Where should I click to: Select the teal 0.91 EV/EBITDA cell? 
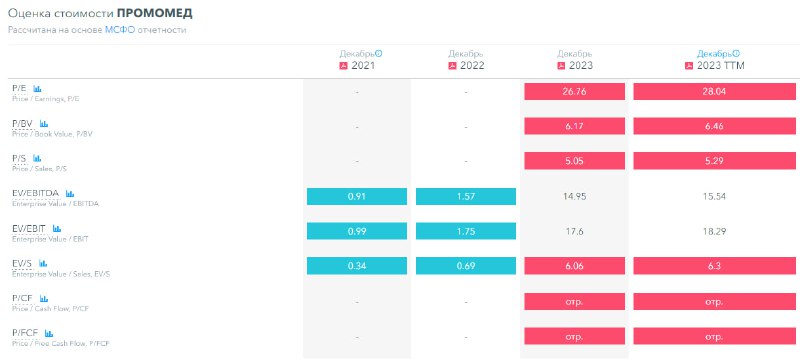pos(357,197)
